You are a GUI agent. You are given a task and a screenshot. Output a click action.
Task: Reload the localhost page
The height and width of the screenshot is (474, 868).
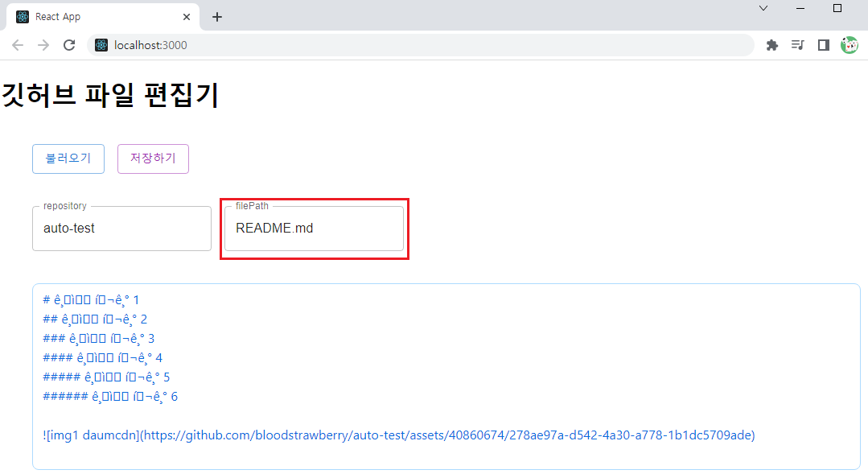click(69, 45)
